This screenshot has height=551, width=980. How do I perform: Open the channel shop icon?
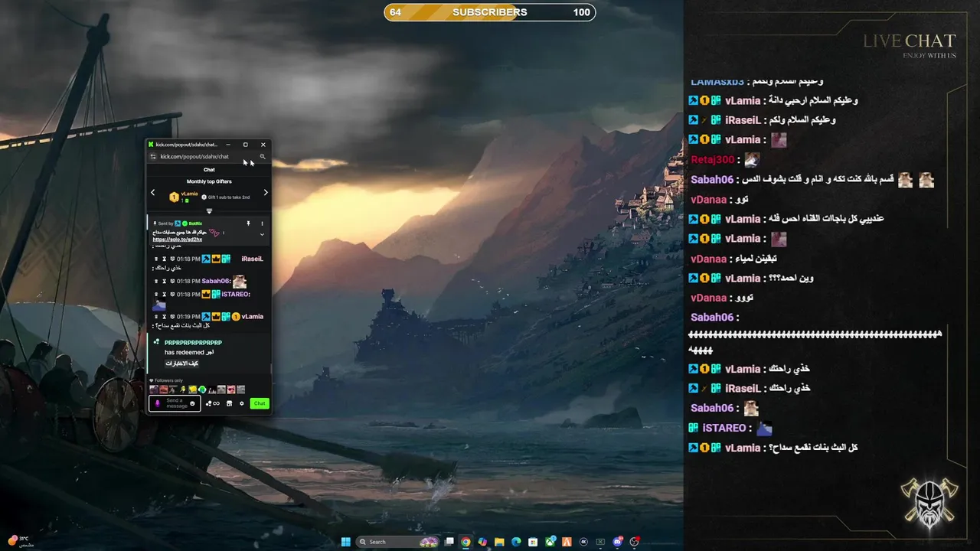pyautogui.click(x=229, y=403)
